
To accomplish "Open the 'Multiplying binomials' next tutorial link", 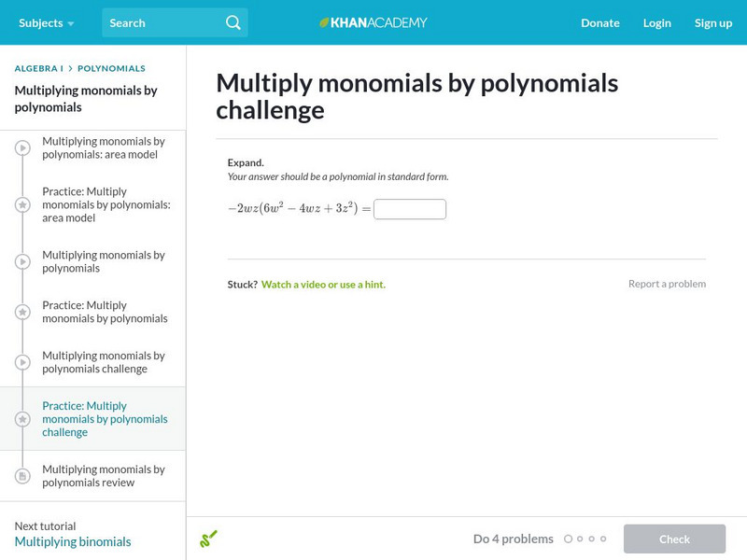I will click(x=72, y=539).
